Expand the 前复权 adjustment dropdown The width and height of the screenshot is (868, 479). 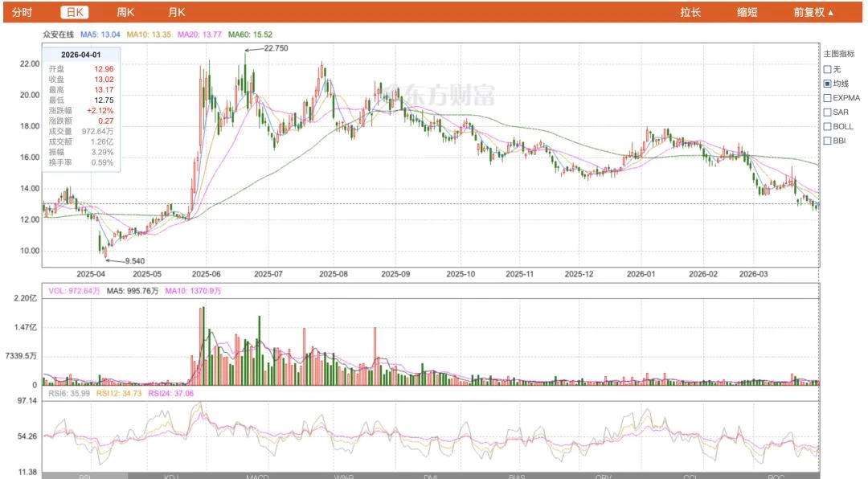click(x=813, y=12)
